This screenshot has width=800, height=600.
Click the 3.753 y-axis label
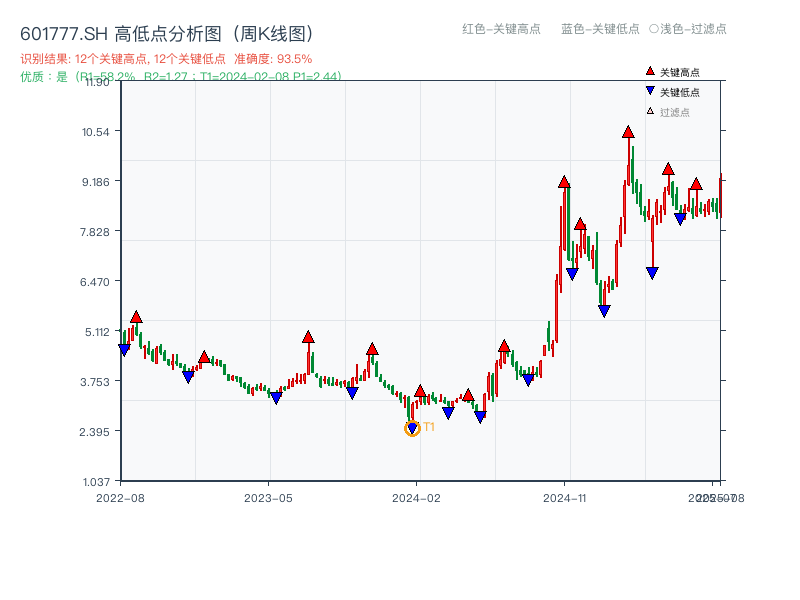(94, 382)
